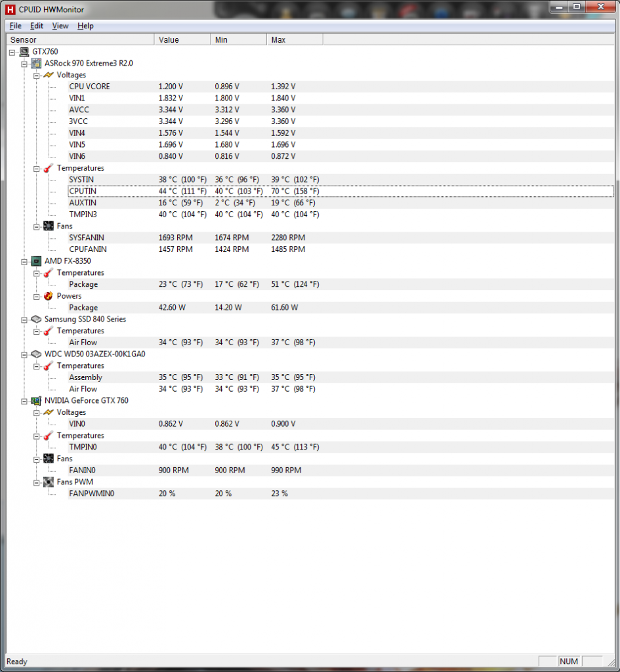Select the FANPWMIN0 row
The width and height of the screenshot is (620, 672).
pyautogui.click(x=341, y=493)
